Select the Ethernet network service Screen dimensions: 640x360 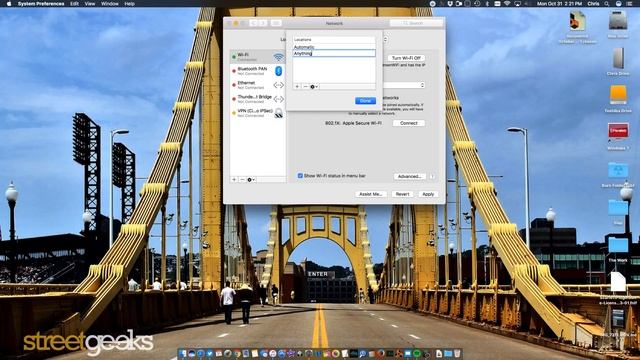(258, 85)
